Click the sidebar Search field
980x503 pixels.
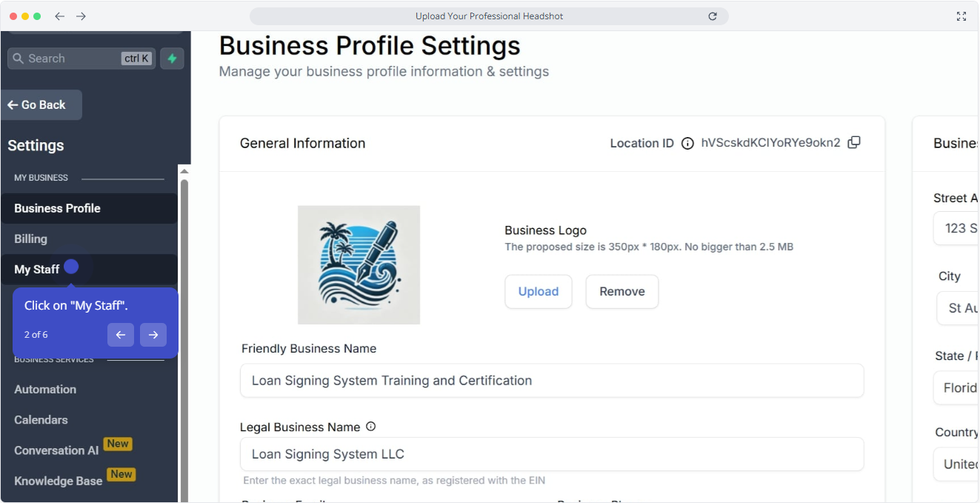pyautogui.click(x=81, y=59)
